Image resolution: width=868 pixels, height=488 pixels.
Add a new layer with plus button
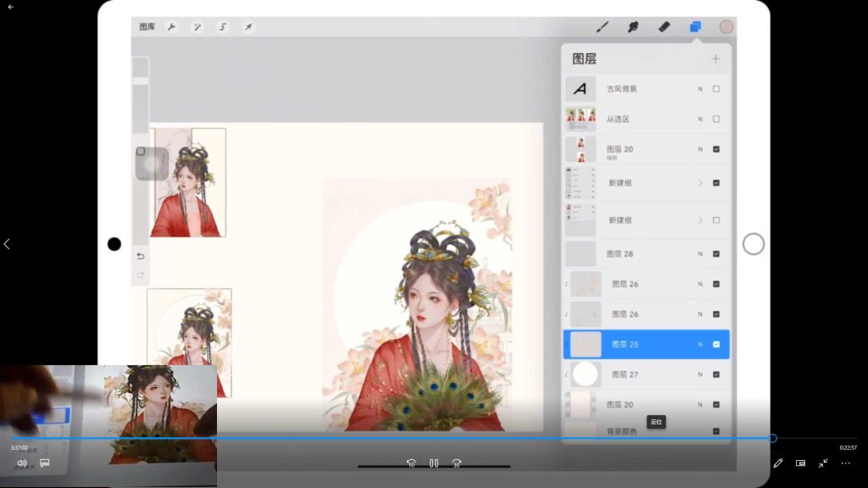(715, 59)
